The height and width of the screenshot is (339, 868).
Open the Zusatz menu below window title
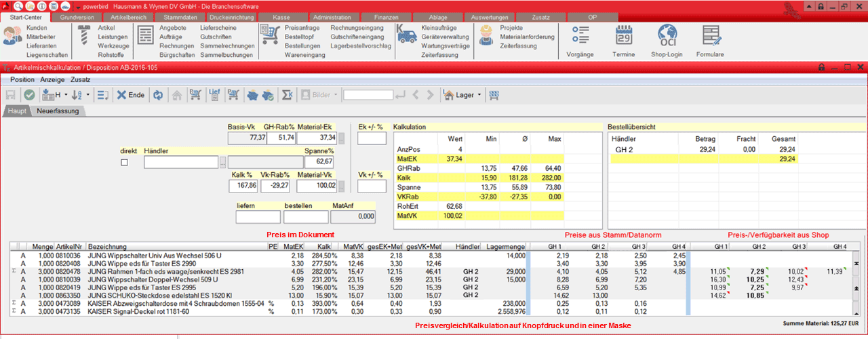(x=81, y=79)
